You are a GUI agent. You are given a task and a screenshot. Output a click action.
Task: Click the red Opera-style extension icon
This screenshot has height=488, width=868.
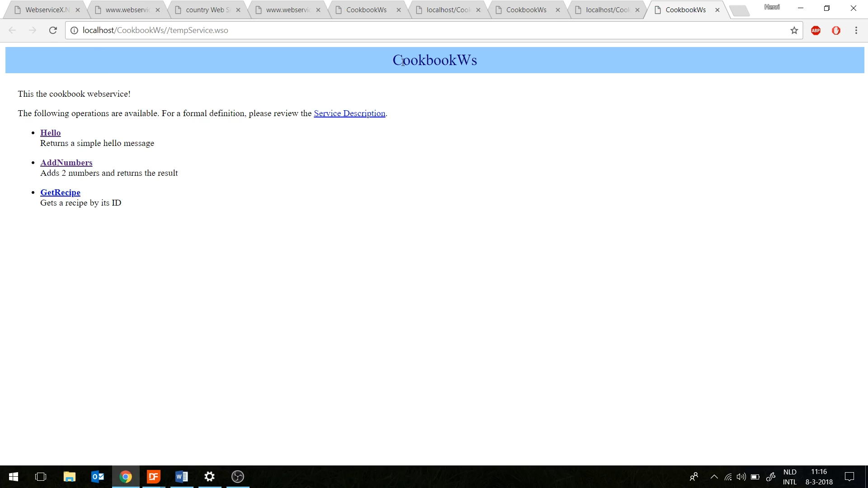(836, 30)
